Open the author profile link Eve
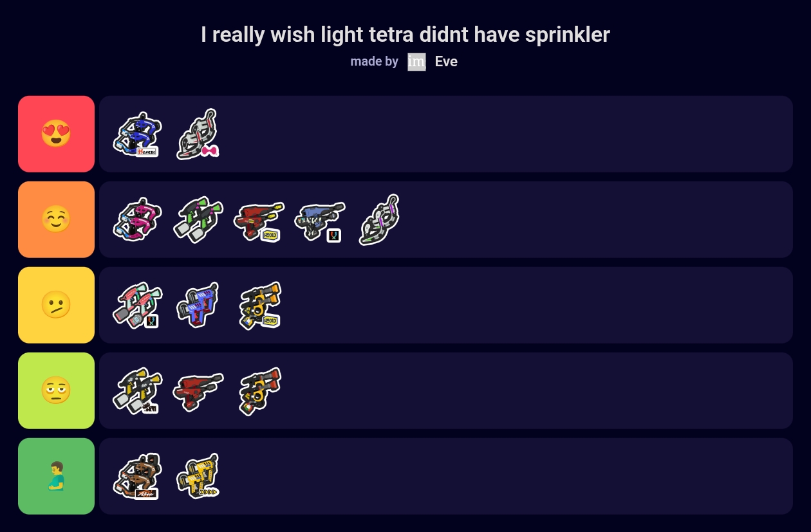This screenshot has height=532, width=811. 446,62
